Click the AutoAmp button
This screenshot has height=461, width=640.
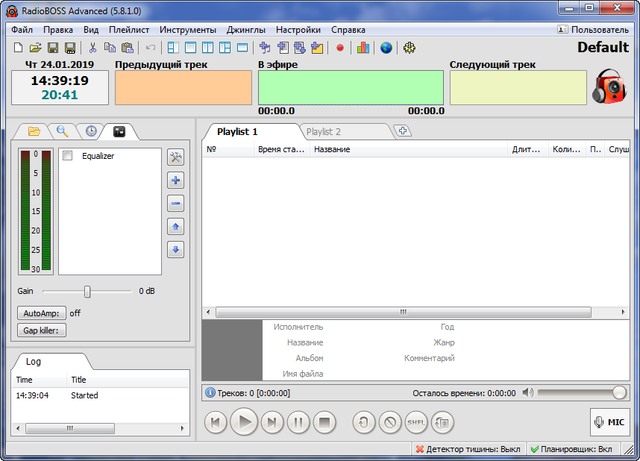tap(40, 313)
